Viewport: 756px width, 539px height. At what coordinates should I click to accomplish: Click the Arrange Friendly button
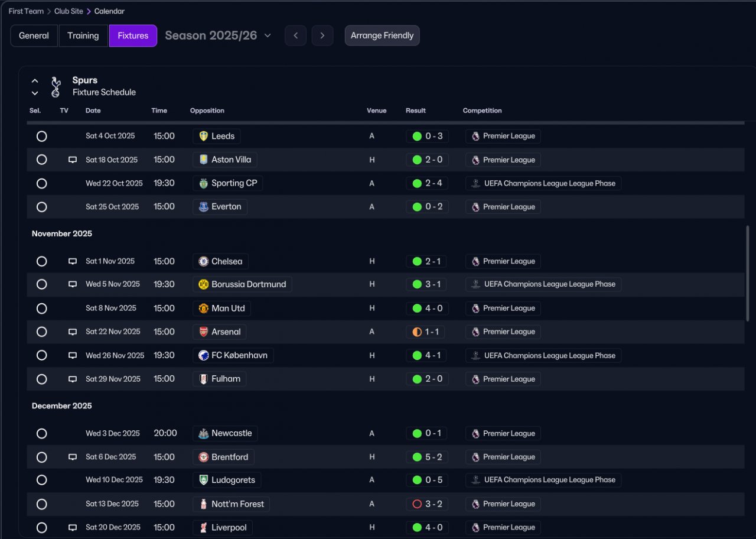(x=382, y=35)
